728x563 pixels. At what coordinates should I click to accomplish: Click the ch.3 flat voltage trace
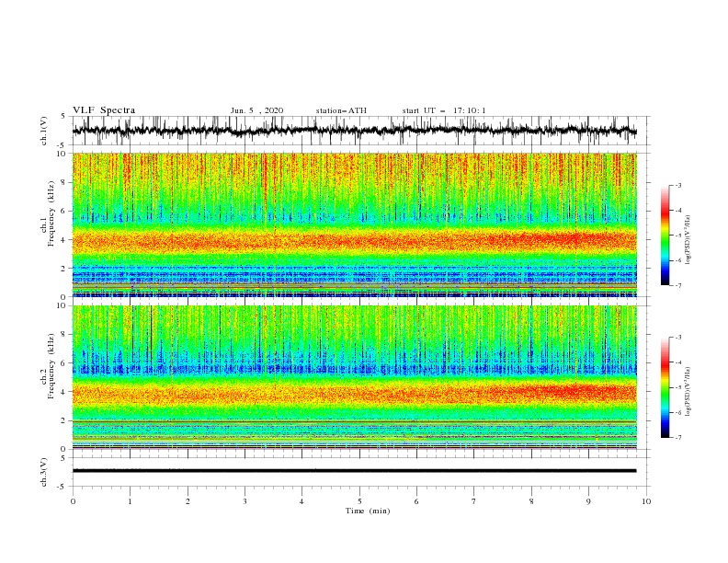(x=354, y=471)
